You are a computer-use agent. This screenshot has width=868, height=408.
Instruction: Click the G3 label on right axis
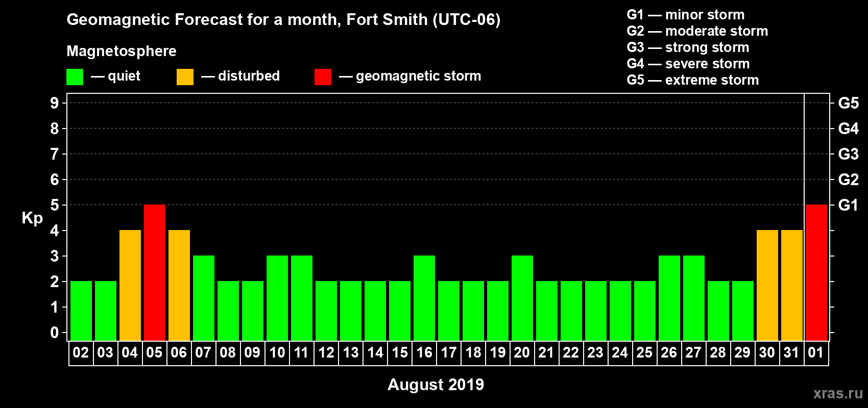tap(848, 154)
